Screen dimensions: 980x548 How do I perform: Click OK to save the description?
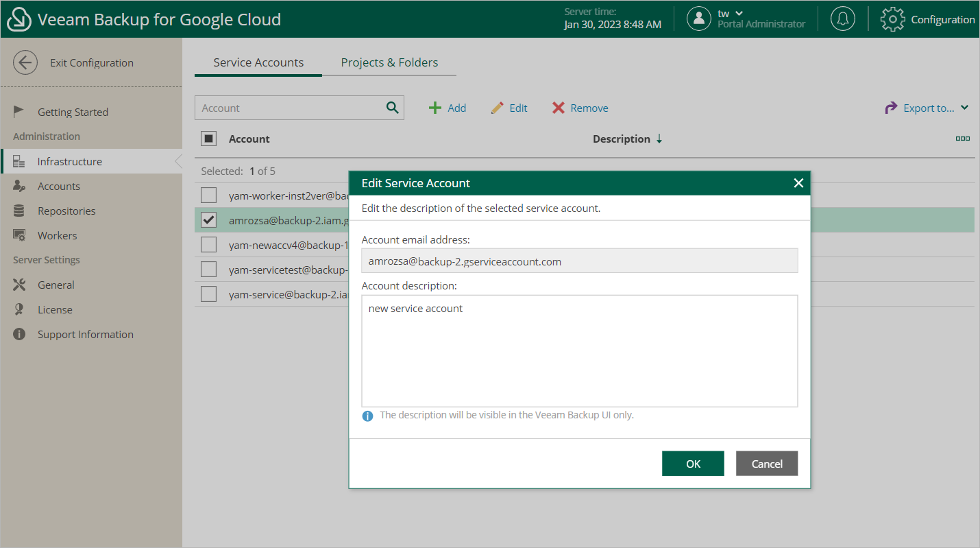(x=693, y=464)
